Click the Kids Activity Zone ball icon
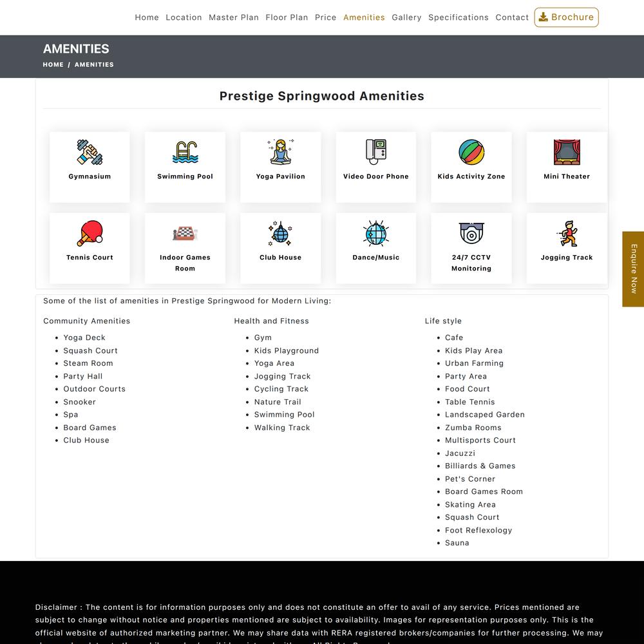The height and width of the screenshot is (644, 644). pos(471,153)
